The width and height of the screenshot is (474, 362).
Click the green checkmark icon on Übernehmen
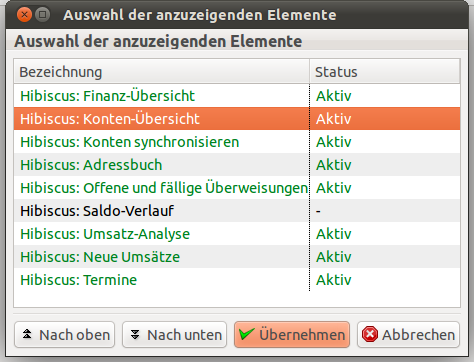click(247, 334)
